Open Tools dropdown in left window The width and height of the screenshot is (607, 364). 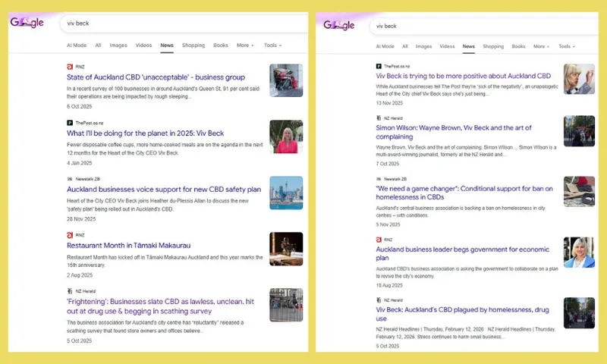coord(272,45)
